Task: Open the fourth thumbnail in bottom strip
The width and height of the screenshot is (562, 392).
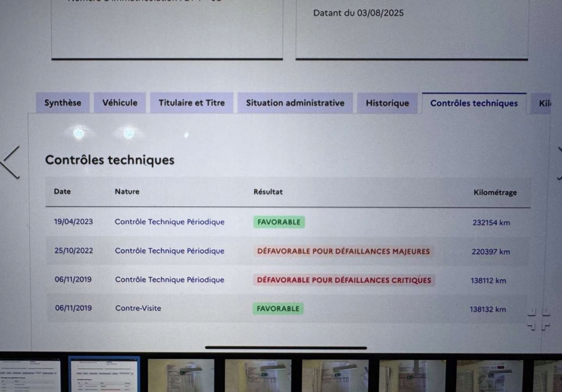Action: point(258,375)
